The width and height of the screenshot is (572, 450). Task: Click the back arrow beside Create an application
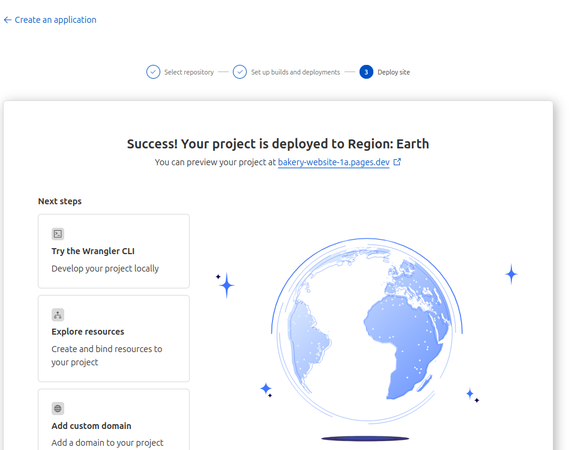pos(7,20)
